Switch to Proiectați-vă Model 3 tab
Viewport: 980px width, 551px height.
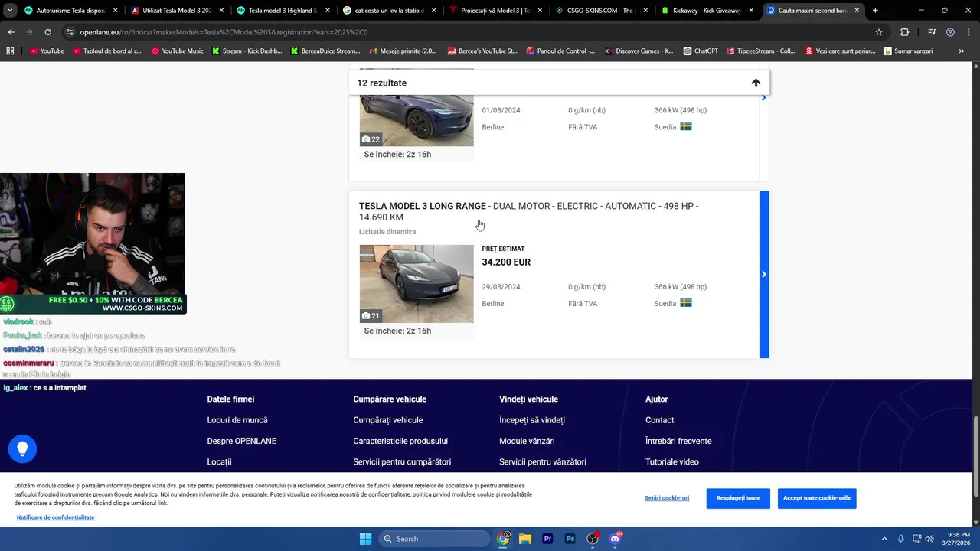[x=495, y=11]
